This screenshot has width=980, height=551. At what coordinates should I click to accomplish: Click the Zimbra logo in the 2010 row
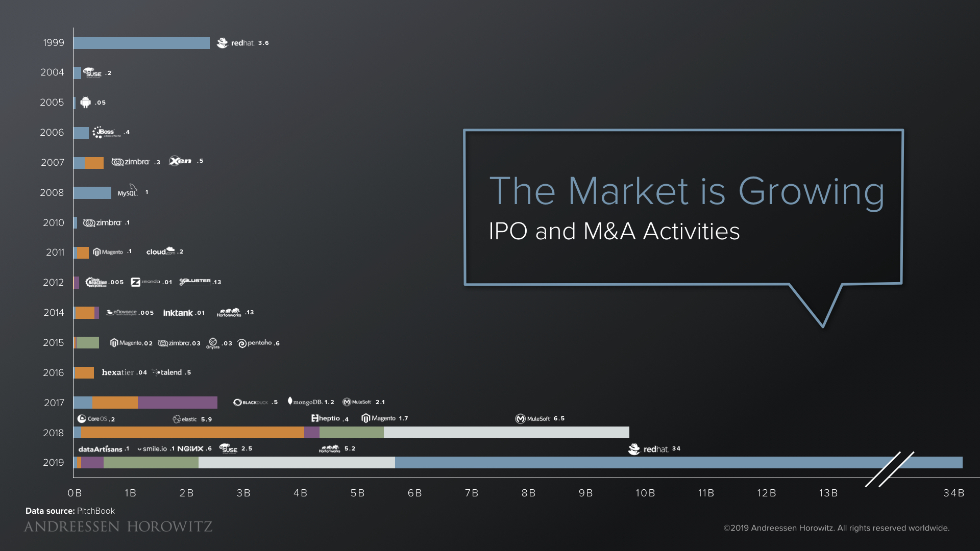[x=102, y=222]
